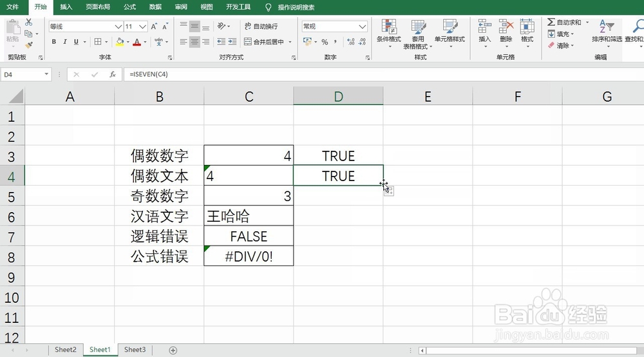Click the Insert Function fx icon

point(113,74)
